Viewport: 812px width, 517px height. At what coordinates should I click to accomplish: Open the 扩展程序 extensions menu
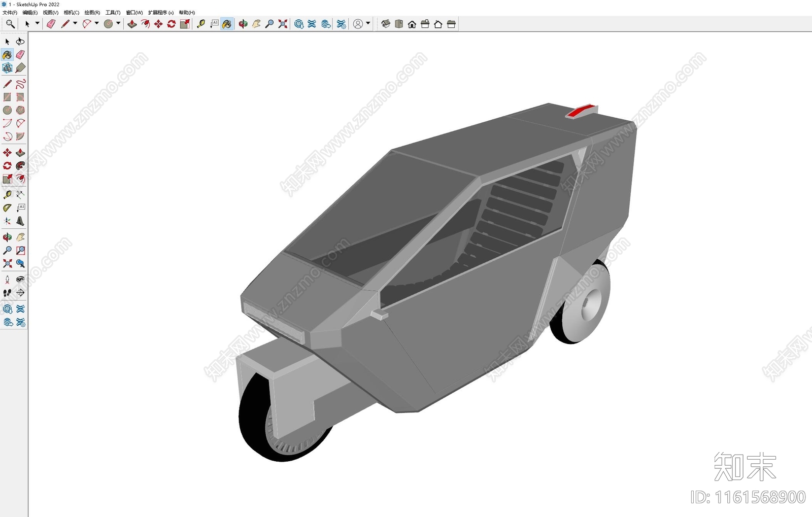pyautogui.click(x=161, y=13)
